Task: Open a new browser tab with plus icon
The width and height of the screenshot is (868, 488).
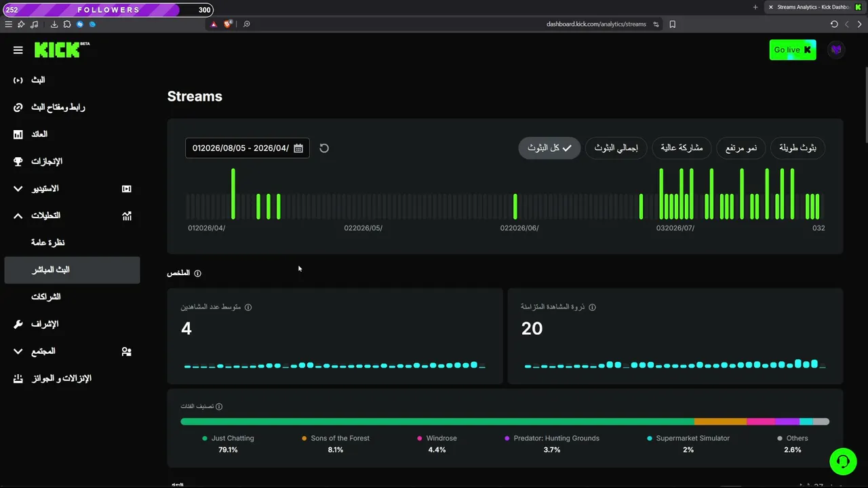Action: click(755, 7)
